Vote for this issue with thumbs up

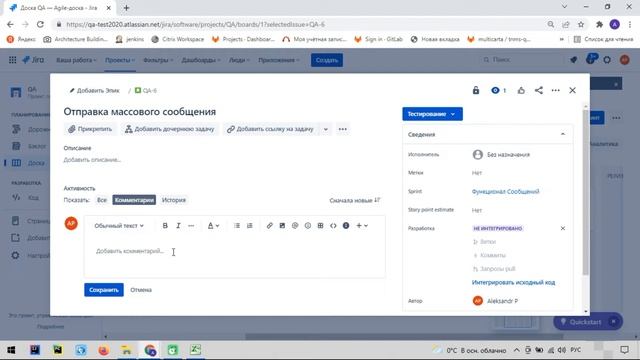pyautogui.click(x=521, y=90)
